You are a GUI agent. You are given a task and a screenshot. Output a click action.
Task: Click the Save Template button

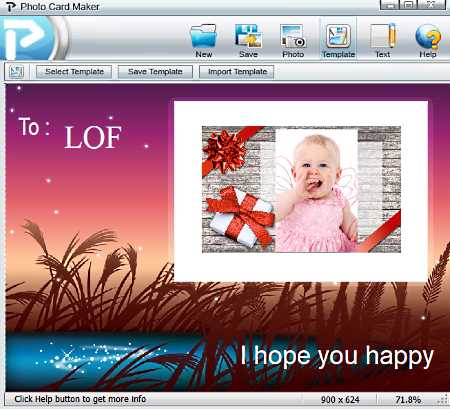(155, 72)
